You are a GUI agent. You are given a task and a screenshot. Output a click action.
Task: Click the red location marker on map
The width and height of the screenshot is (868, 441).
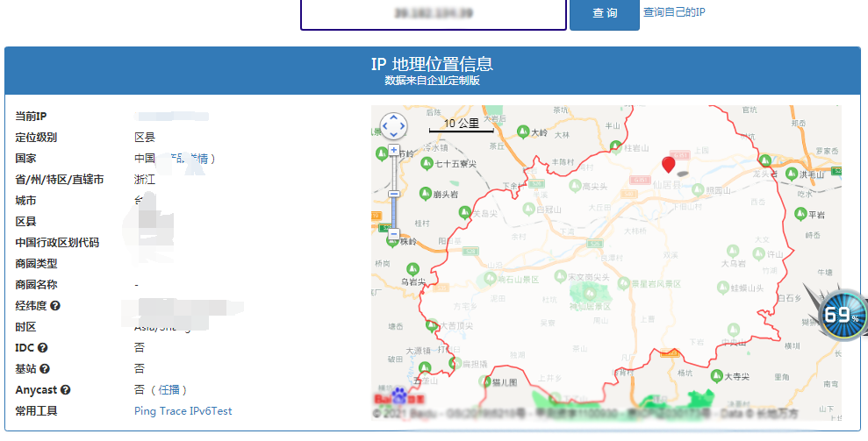(669, 164)
